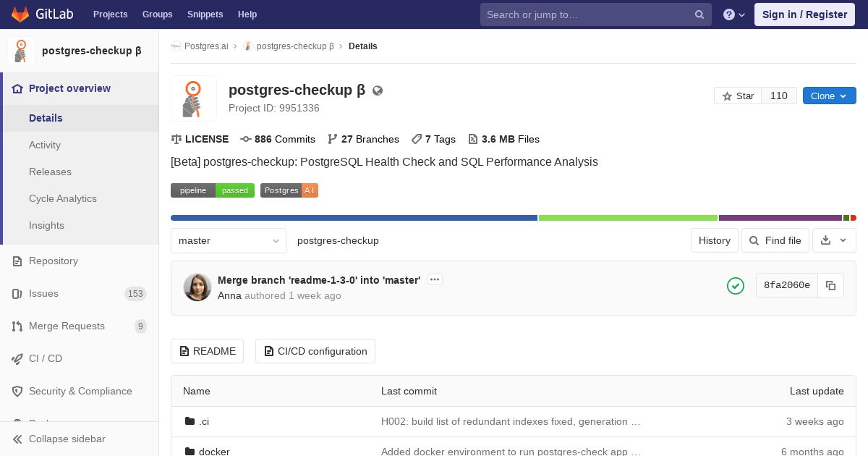Open the README button
Viewport: 868px width, 456px height.
coord(207,351)
